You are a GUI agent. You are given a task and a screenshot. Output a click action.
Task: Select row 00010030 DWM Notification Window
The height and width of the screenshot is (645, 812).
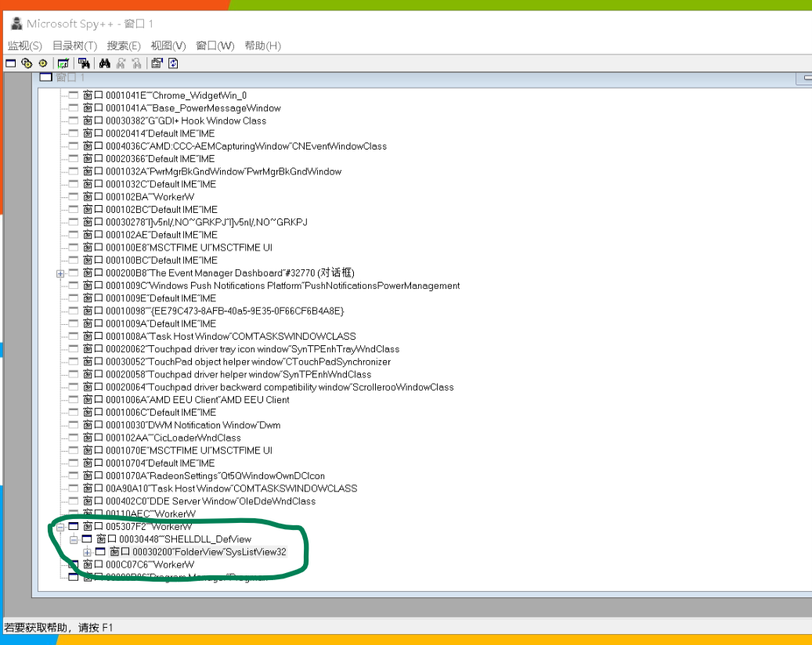tap(182, 425)
